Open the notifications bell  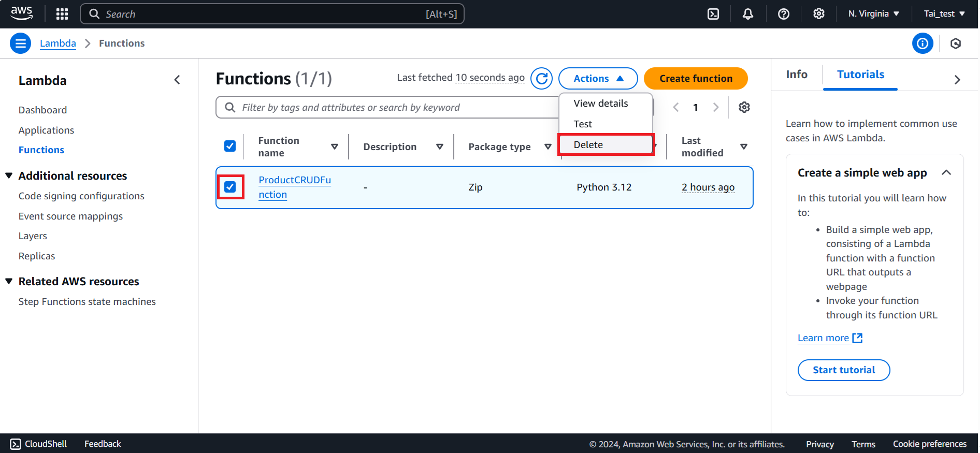[x=748, y=14]
